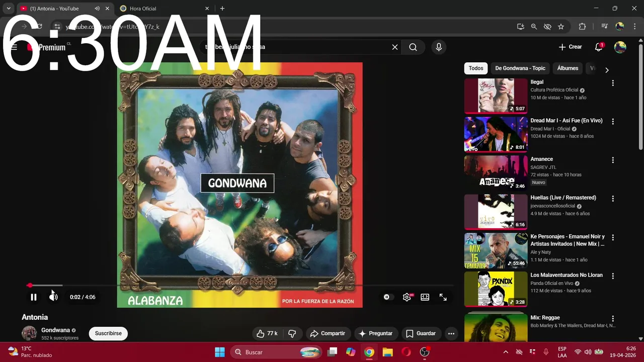Open Los Malaventurados No Lloran title
The image size is (644, 362).
[x=566, y=276]
